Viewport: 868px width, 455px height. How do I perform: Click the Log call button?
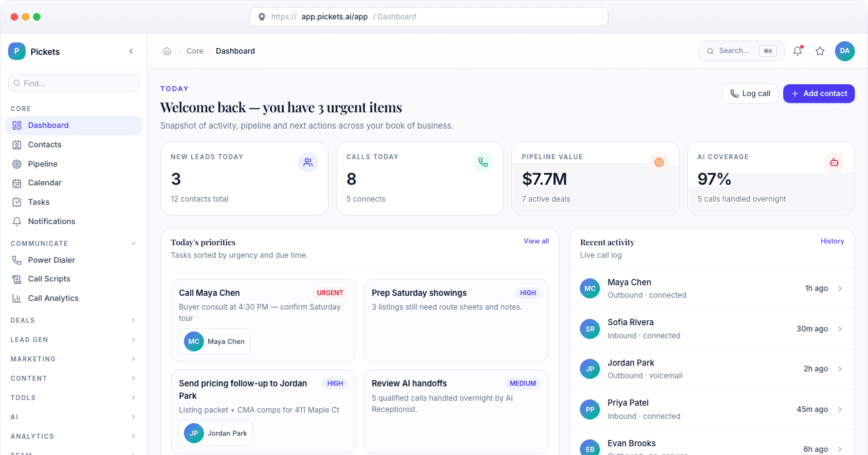[x=750, y=94]
